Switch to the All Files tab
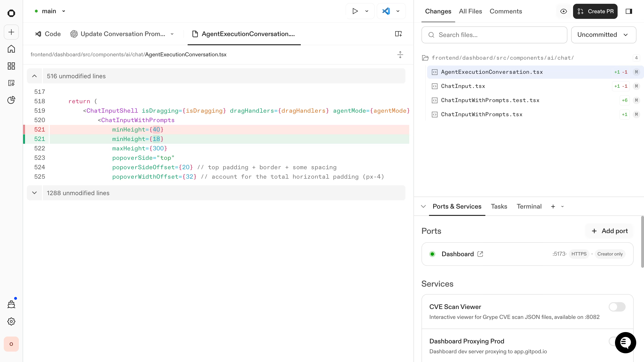Image resolution: width=644 pixels, height=362 pixels. pyautogui.click(x=470, y=11)
